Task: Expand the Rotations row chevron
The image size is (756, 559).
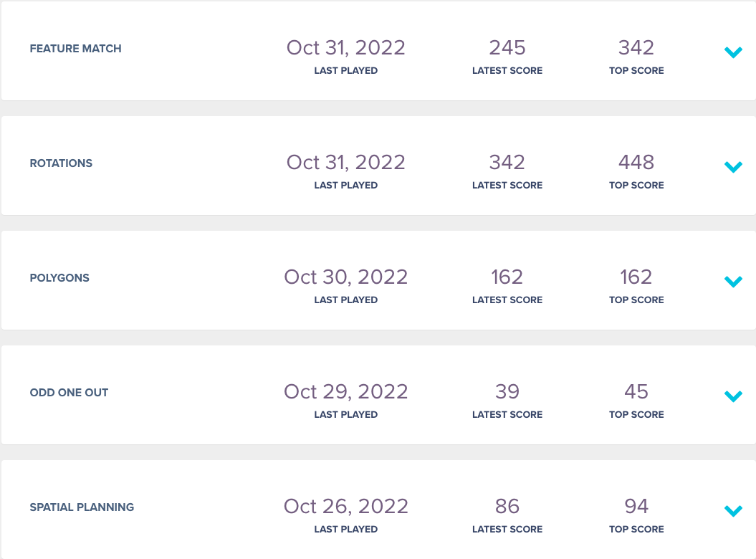Action: tap(733, 167)
